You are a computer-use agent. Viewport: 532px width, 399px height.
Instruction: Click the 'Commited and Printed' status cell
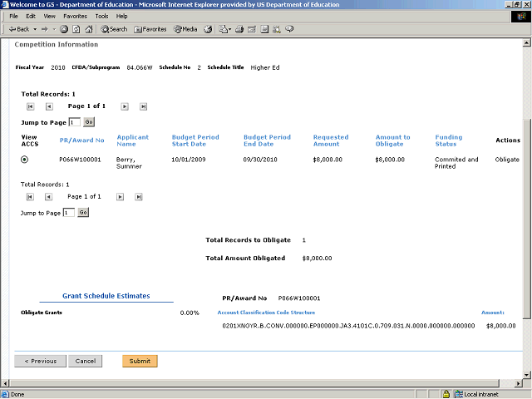pos(456,163)
